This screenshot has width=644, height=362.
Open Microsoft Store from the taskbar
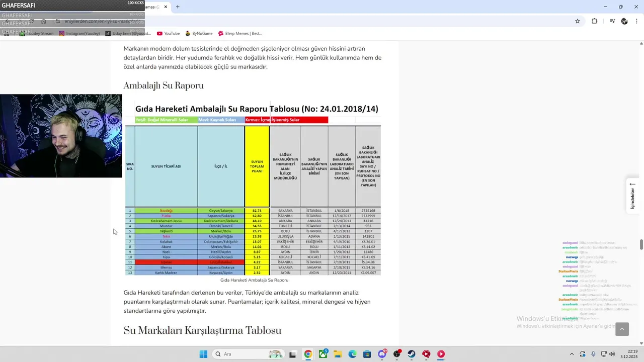(367, 354)
